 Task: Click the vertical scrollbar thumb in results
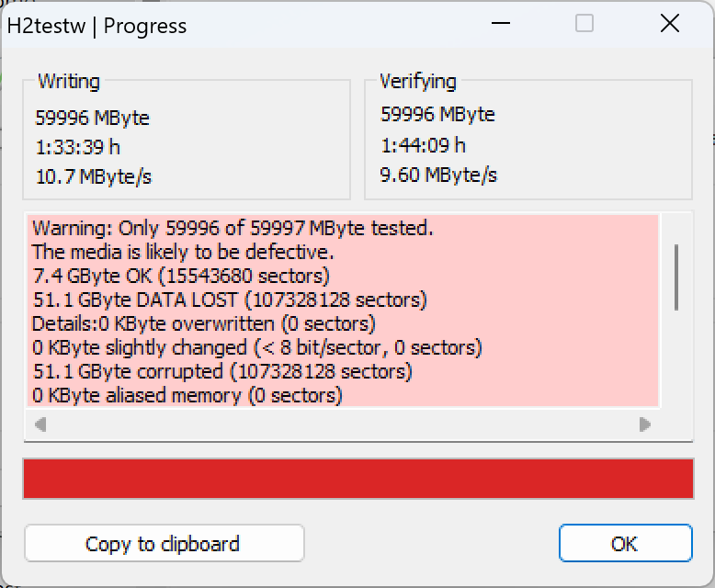tap(676, 277)
